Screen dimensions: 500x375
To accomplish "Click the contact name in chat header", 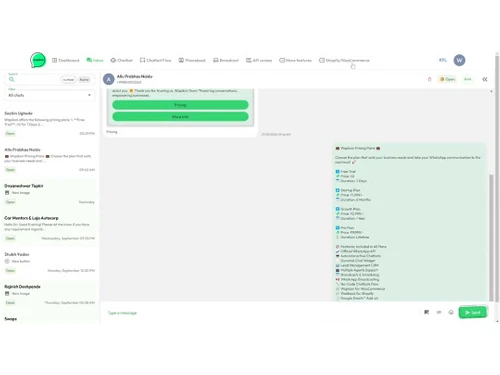I will (x=135, y=77).
